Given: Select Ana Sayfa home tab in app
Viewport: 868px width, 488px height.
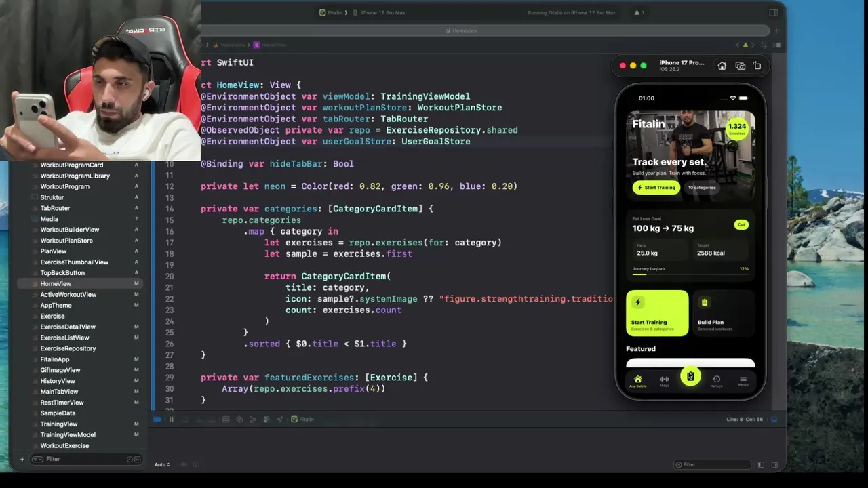Looking at the screenshot, I should (637, 382).
